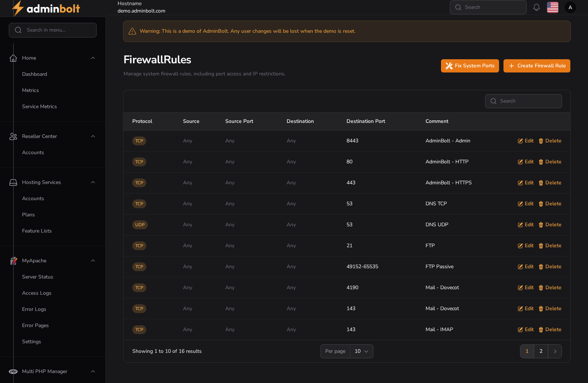
Task: Click the Comment column header
Action: pyautogui.click(x=437, y=121)
